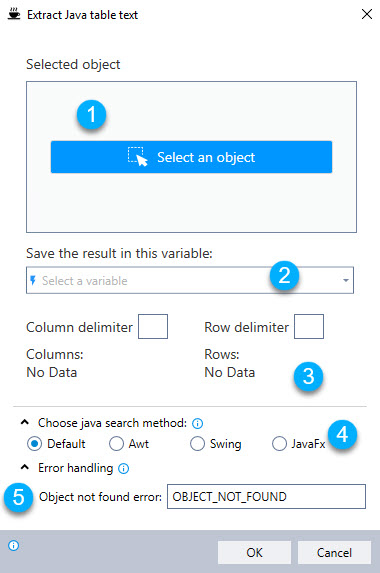Click the lightning variable icon in the variable field

33,280
